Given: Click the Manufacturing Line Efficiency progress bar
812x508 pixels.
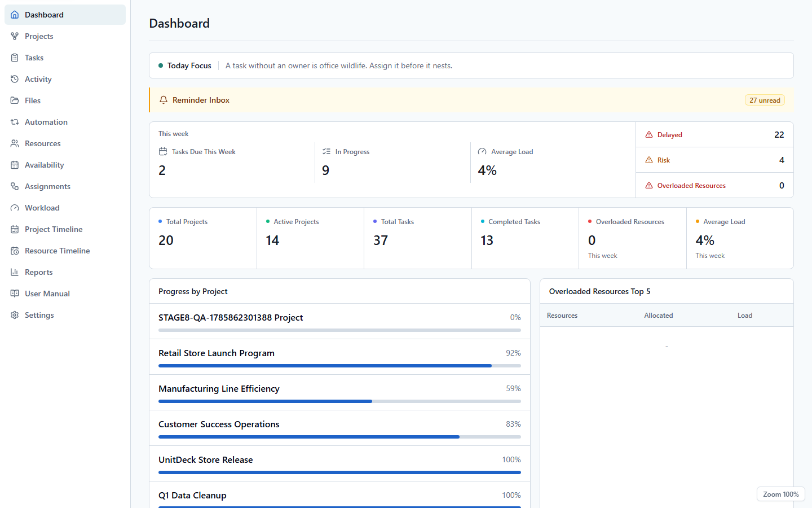Looking at the screenshot, I should click(x=339, y=401).
